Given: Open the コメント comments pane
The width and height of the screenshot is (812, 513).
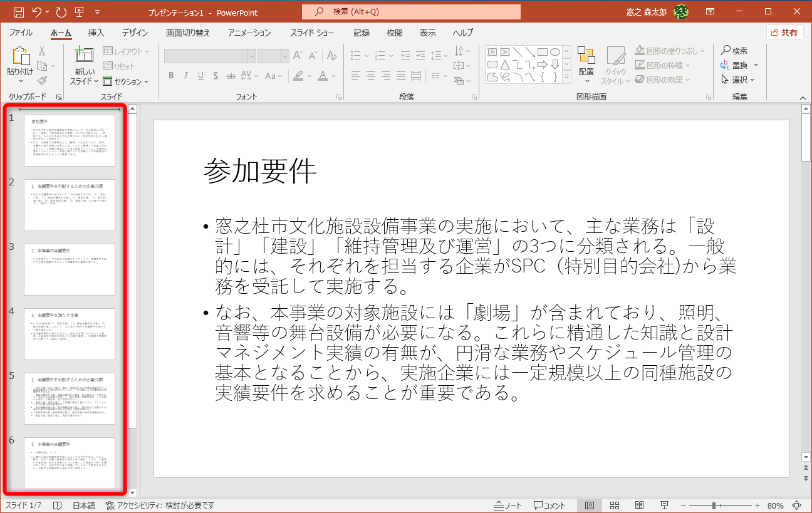Looking at the screenshot, I should 549,505.
